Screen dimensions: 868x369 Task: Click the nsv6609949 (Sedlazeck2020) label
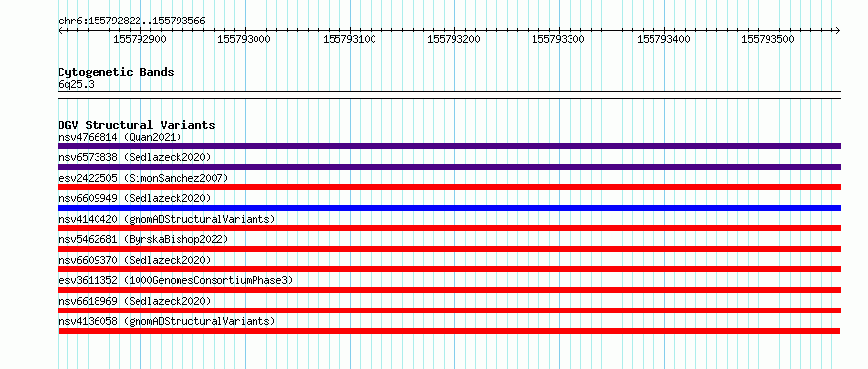135,198
